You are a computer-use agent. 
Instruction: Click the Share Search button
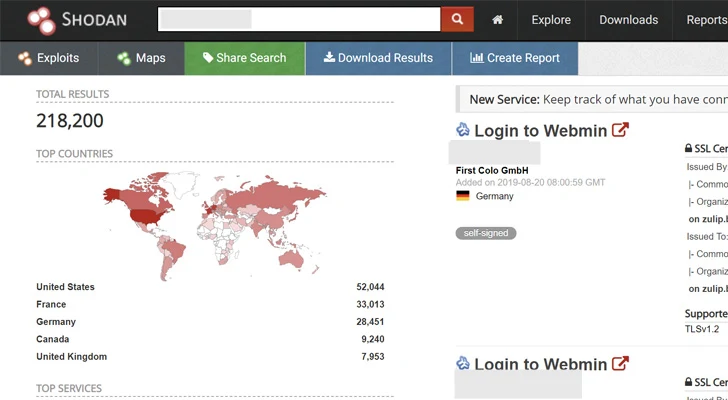pos(245,58)
